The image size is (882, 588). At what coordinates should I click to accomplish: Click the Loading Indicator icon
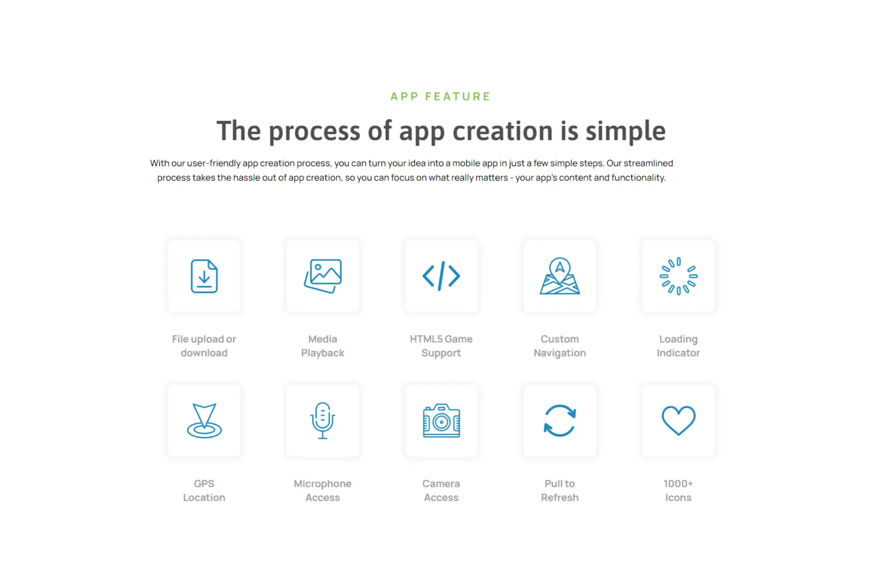(x=677, y=276)
